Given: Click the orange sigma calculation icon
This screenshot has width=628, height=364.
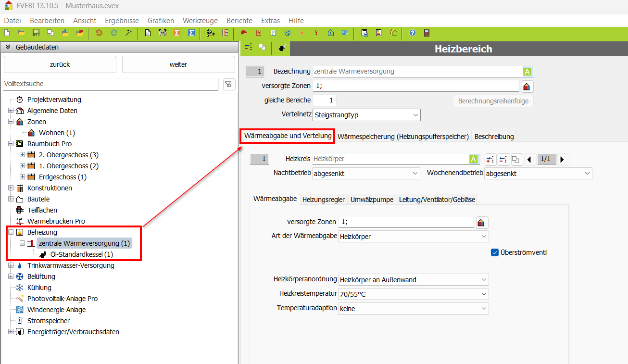Looking at the screenshot, I should click(176, 33).
